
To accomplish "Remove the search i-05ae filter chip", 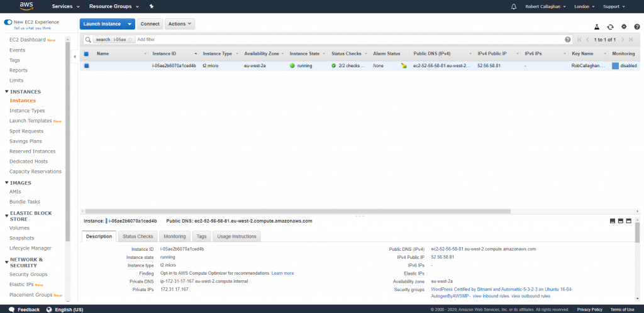I will tap(130, 40).
